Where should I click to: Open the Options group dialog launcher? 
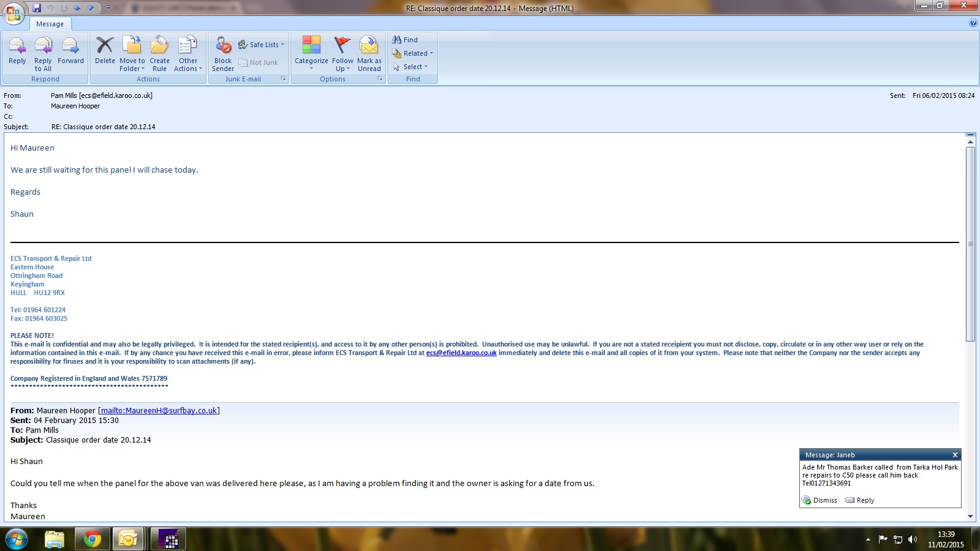(380, 79)
